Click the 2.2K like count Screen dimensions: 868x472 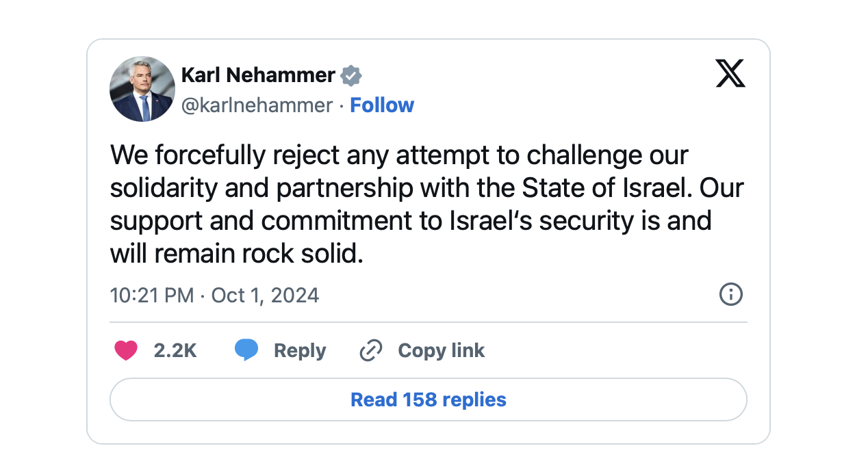(175, 351)
